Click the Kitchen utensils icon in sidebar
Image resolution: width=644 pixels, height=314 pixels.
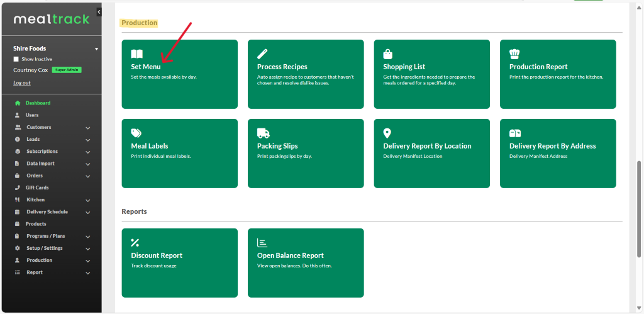(17, 199)
